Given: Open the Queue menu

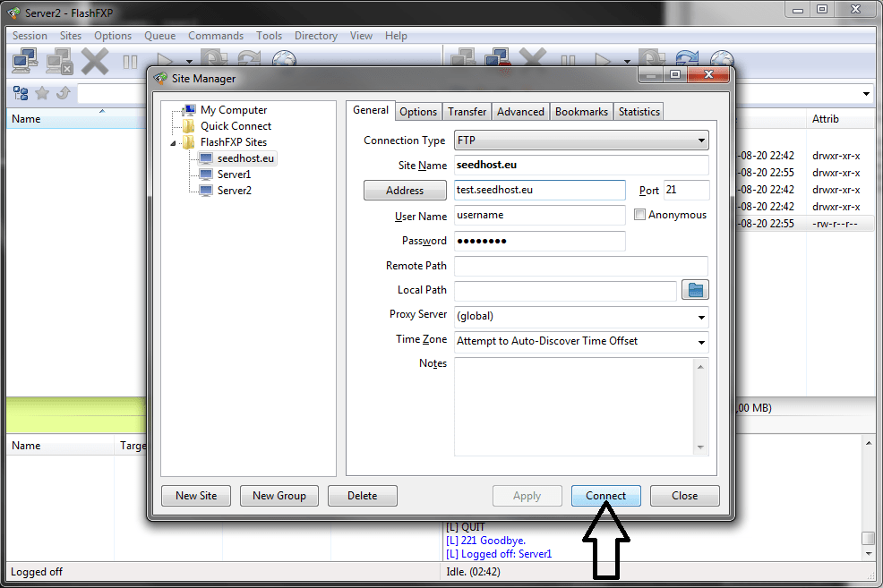Looking at the screenshot, I should 160,36.
